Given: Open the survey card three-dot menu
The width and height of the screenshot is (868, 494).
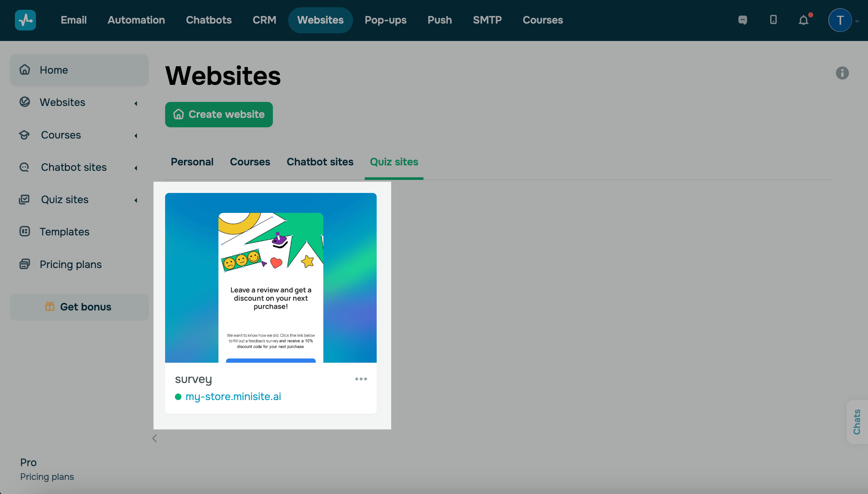Looking at the screenshot, I should tap(361, 379).
